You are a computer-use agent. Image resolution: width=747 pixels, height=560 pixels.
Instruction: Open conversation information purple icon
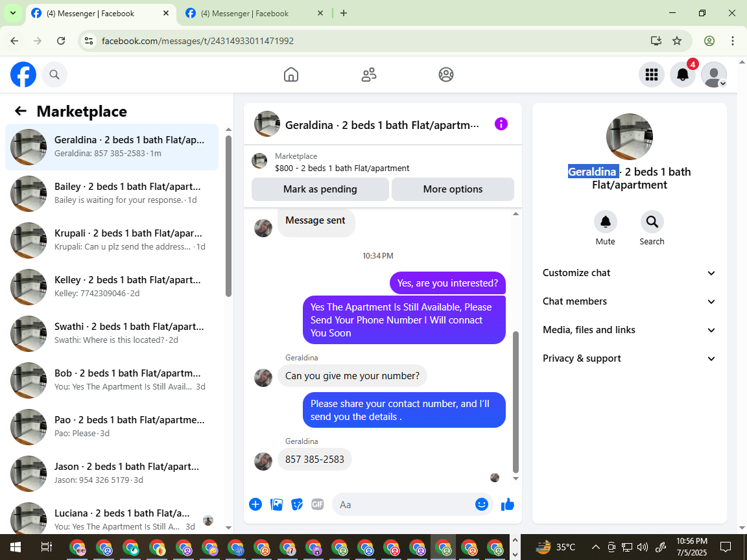501,124
